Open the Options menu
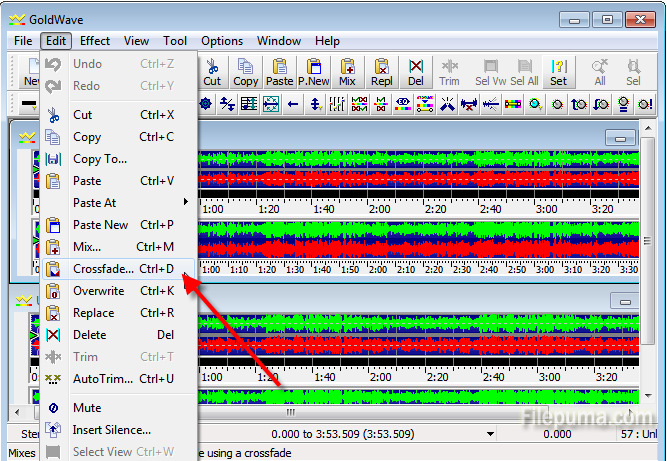 pyautogui.click(x=222, y=41)
